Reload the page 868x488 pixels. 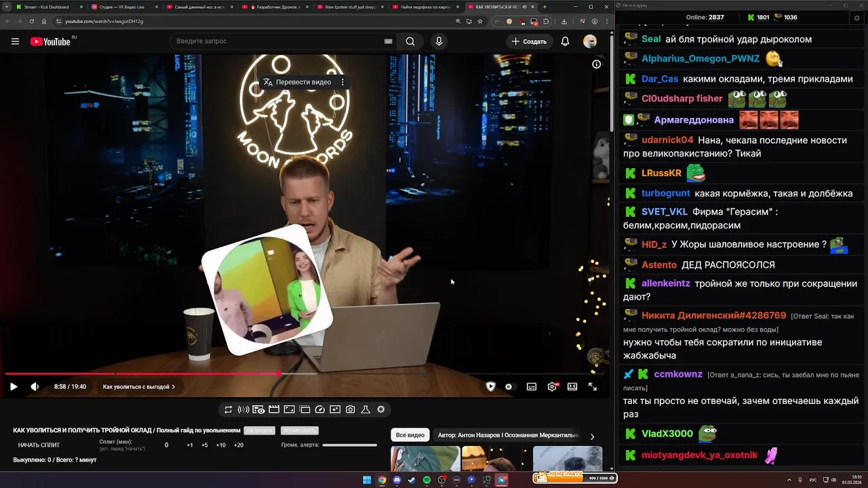(x=32, y=21)
